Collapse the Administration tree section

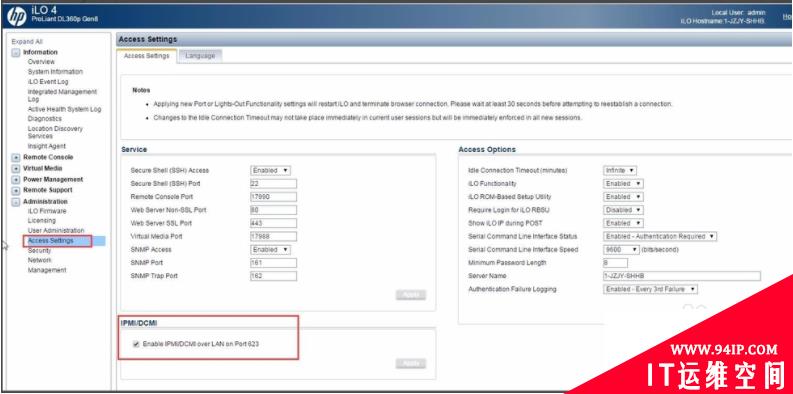click(x=16, y=201)
